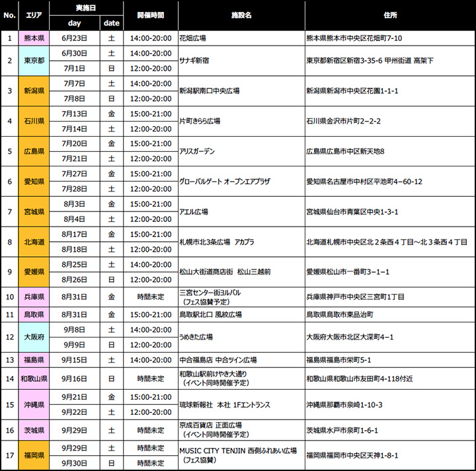
Task: Click 京成百貨店 正面広場 venue text
Action: coord(211,425)
